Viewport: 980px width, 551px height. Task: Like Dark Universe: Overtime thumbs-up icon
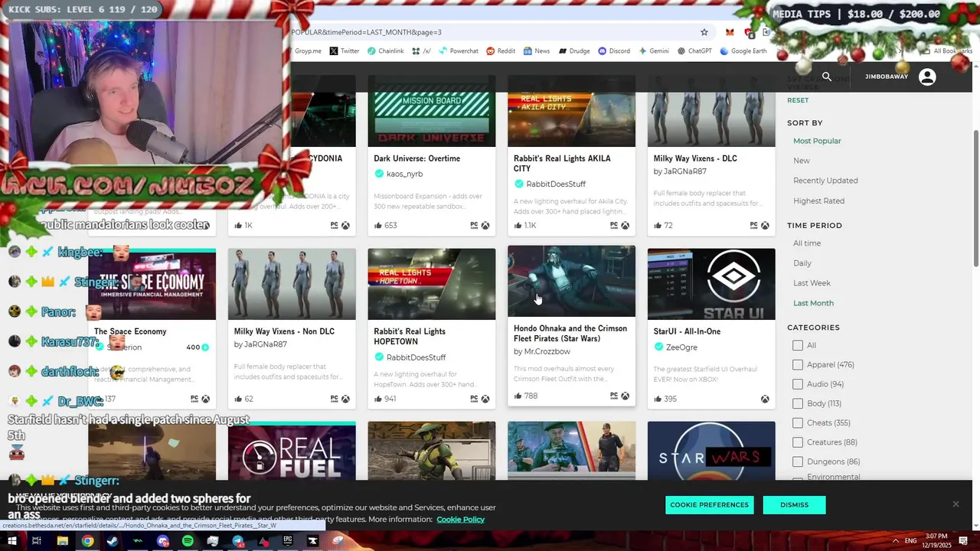tap(378, 225)
